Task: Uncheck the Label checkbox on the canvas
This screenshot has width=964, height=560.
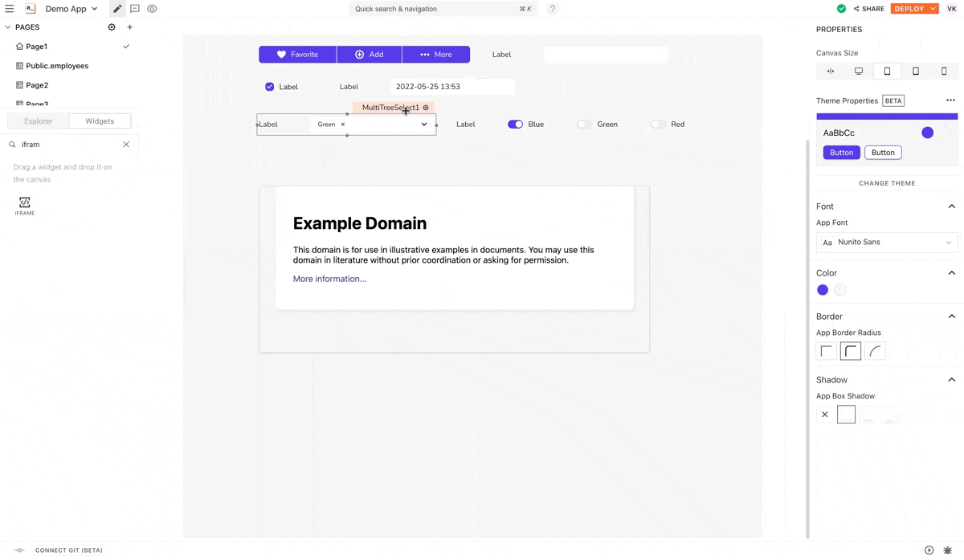Action: point(270,87)
